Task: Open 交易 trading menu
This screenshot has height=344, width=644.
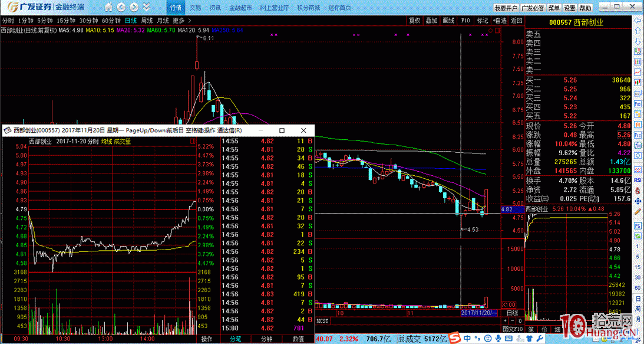Action: pyautogui.click(x=196, y=8)
